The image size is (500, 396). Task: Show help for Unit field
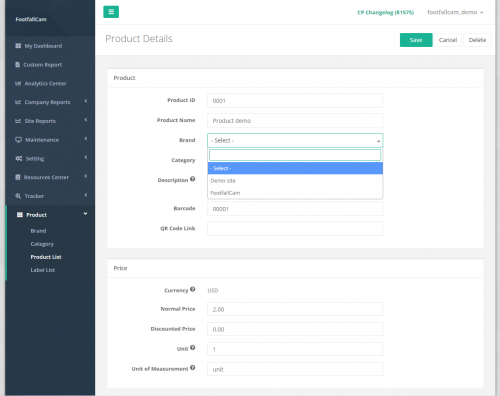coord(193,348)
